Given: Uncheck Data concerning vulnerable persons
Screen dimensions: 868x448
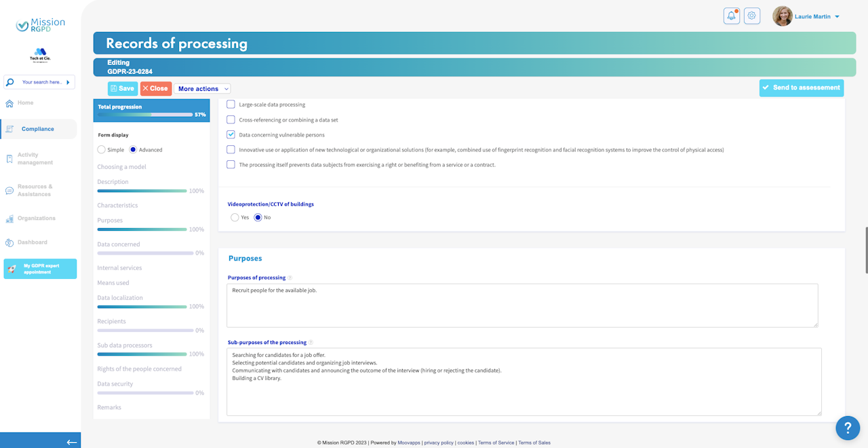Looking at the screenshot, I should click(231, 134).
